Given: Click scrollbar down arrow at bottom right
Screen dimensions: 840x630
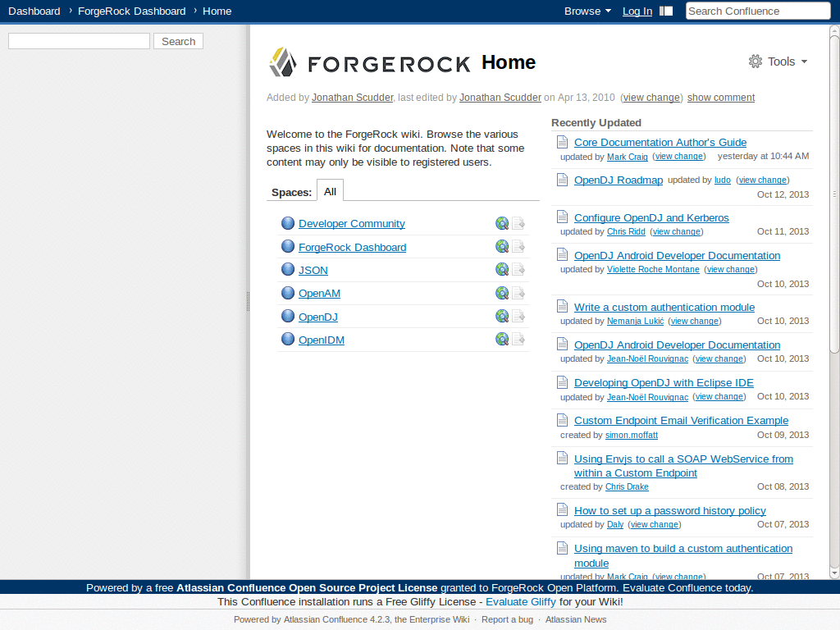Looking at the screenshot, I should [x=834, y=573].
